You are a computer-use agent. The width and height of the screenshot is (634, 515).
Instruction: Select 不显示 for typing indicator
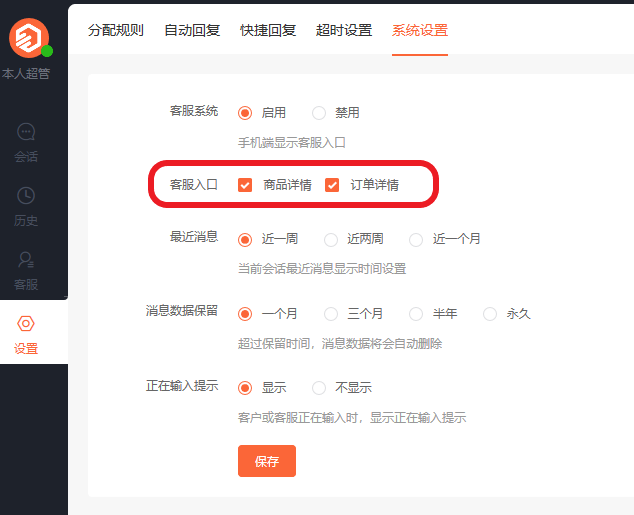[319, 388]
